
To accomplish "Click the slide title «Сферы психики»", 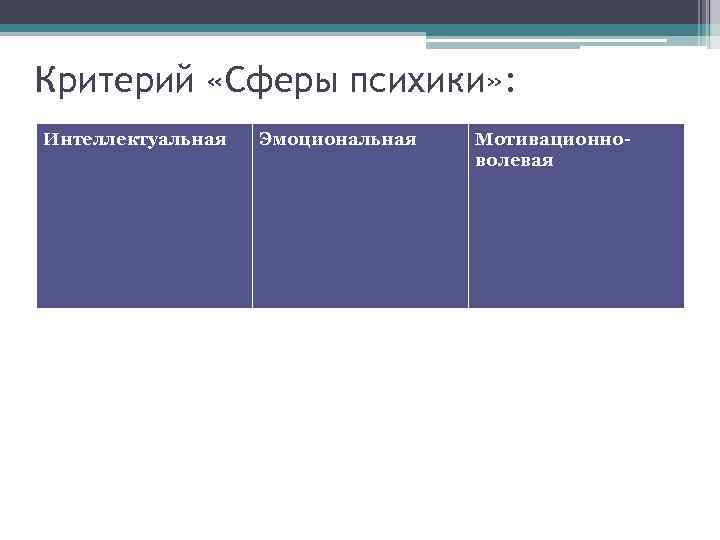I will pos(275,80).
